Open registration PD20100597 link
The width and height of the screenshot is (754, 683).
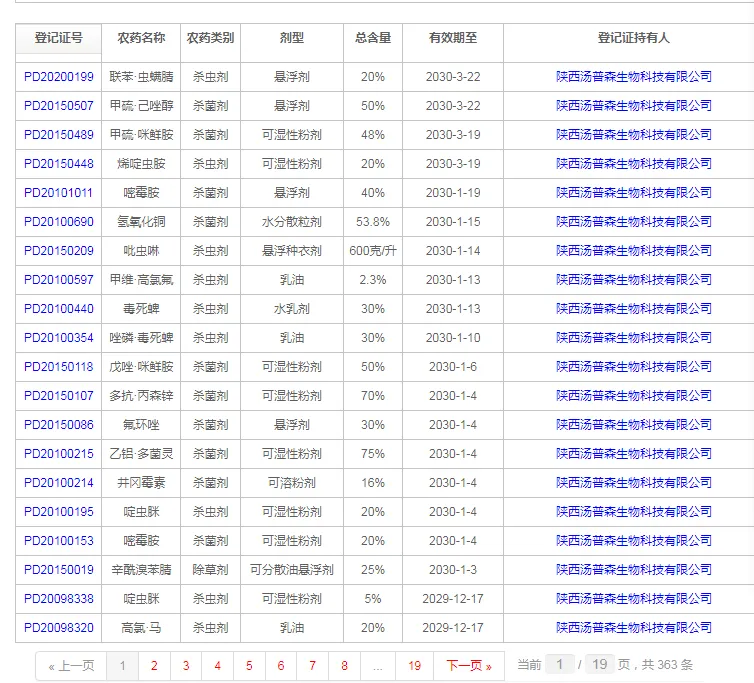point(59,279)
